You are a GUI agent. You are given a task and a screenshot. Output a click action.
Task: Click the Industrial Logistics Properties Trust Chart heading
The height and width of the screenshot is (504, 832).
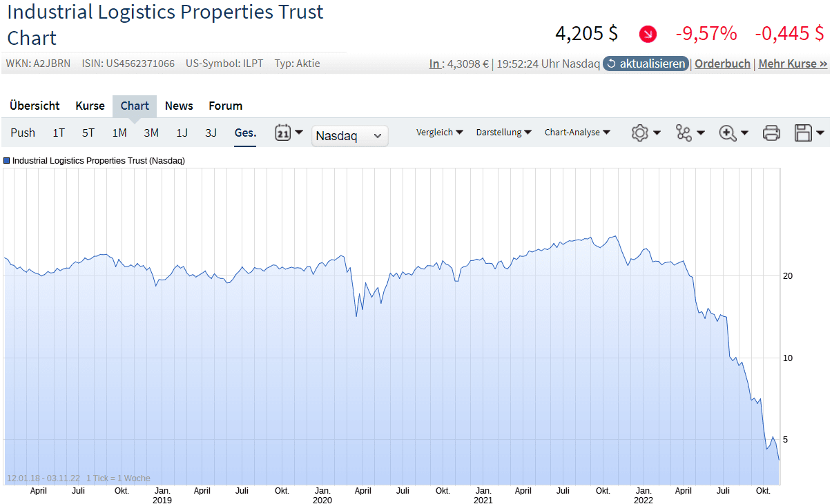pos(165,24)
